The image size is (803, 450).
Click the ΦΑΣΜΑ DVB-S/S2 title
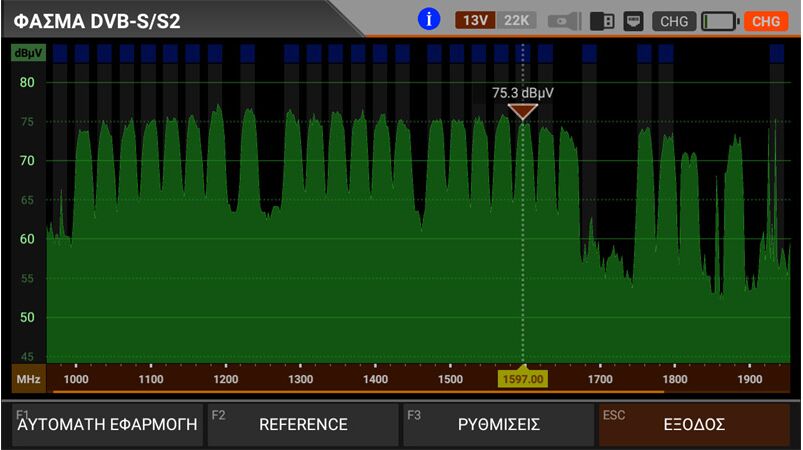tap(97, 22)
